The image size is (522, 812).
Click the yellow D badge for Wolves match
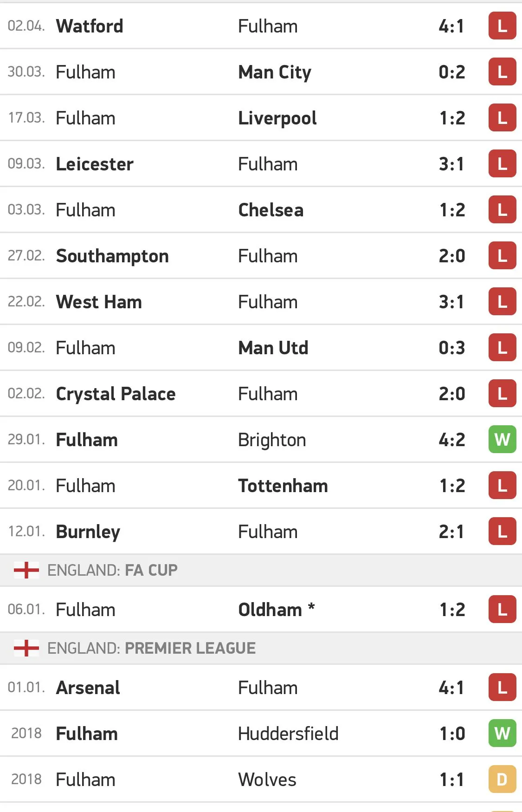502,779
